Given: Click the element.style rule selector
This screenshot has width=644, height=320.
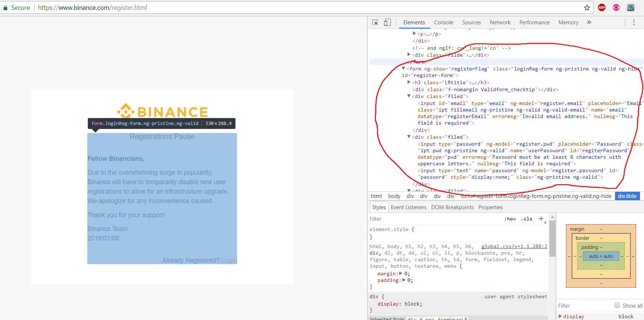Looking at the screenshot, I should [389, 229].
